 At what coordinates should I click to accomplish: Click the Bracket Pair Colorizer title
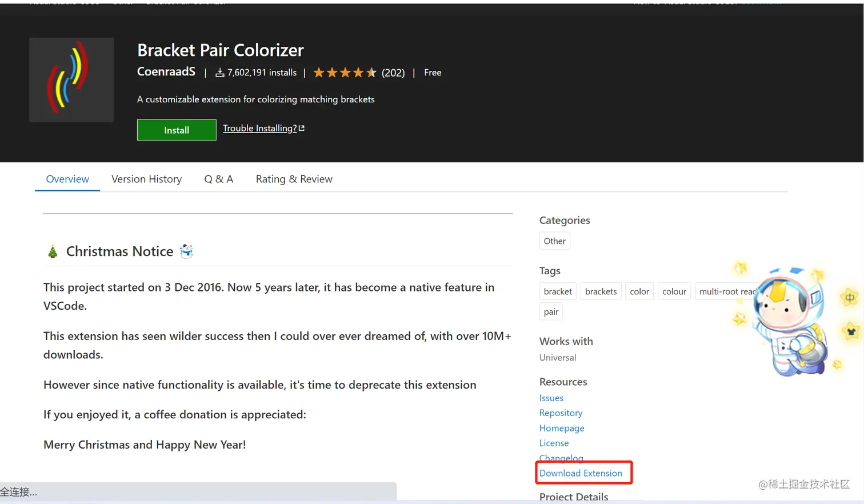[221, 50]
